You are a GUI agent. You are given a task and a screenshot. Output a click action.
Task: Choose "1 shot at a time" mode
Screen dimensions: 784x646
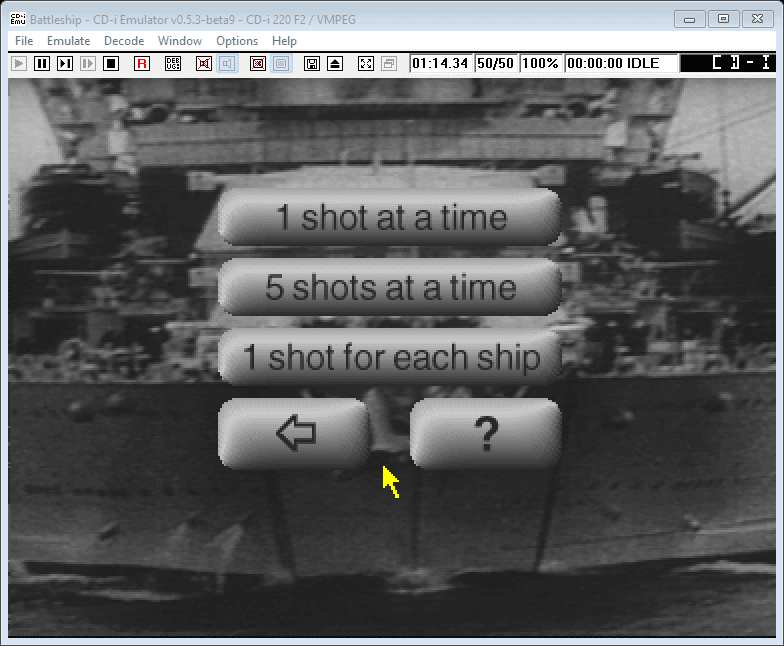point(390,218)
